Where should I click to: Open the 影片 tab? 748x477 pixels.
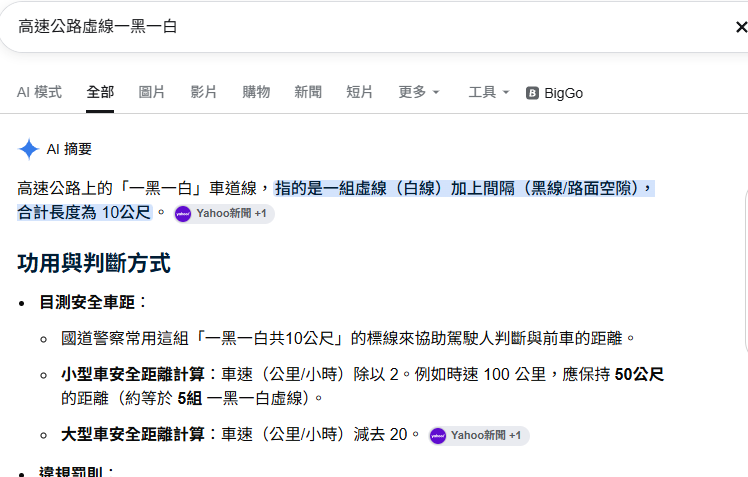click(204, 92)
